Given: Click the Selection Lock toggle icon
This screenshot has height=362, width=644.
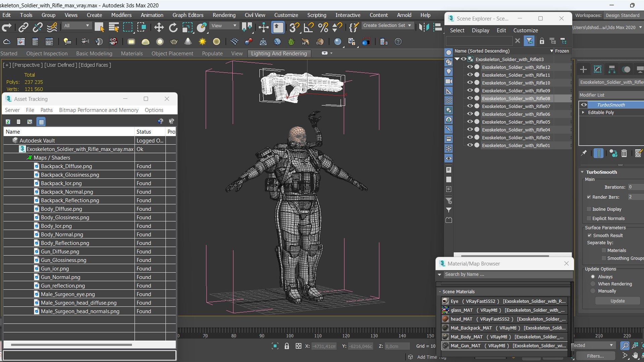Looking at the screenshot, I should point(287,346).
